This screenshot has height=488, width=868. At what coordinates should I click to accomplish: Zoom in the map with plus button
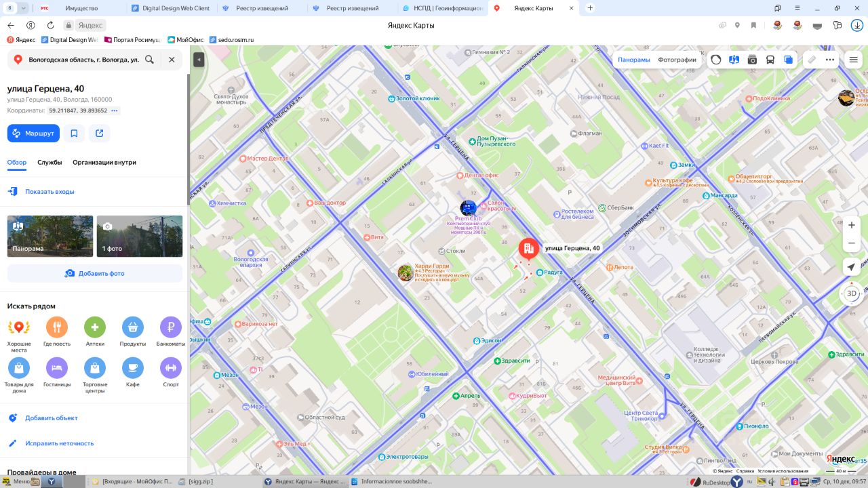click(x=852, y=225)
